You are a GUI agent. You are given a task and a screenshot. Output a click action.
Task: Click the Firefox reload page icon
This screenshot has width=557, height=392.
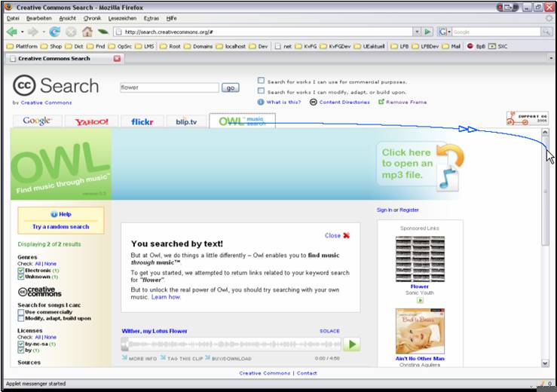55,32
